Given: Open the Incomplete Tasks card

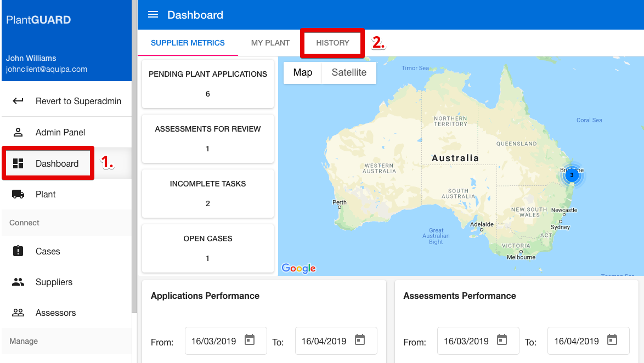Looking at the screenshot, I should click(x=208, y=194).
